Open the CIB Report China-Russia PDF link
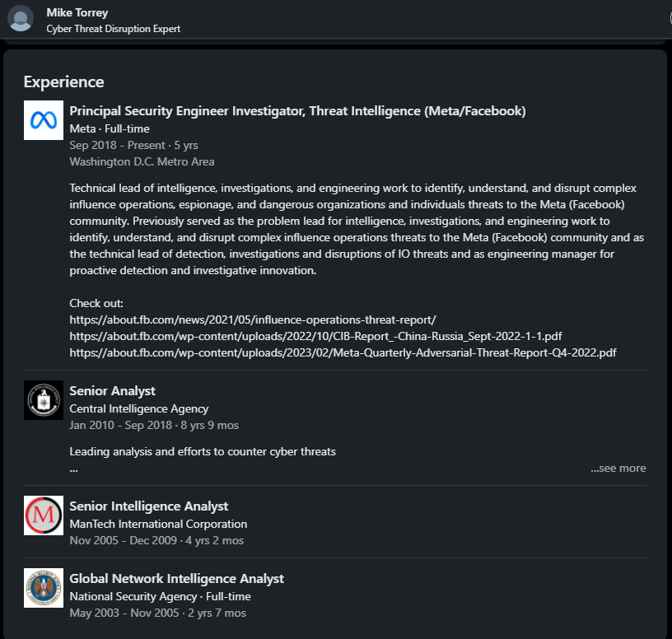The image size is (672, 639). pos(315,336)
